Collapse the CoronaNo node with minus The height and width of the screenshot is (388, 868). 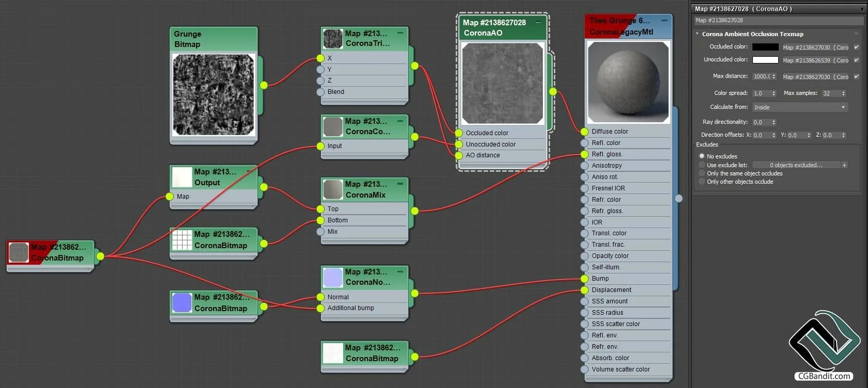pos(400,271)
